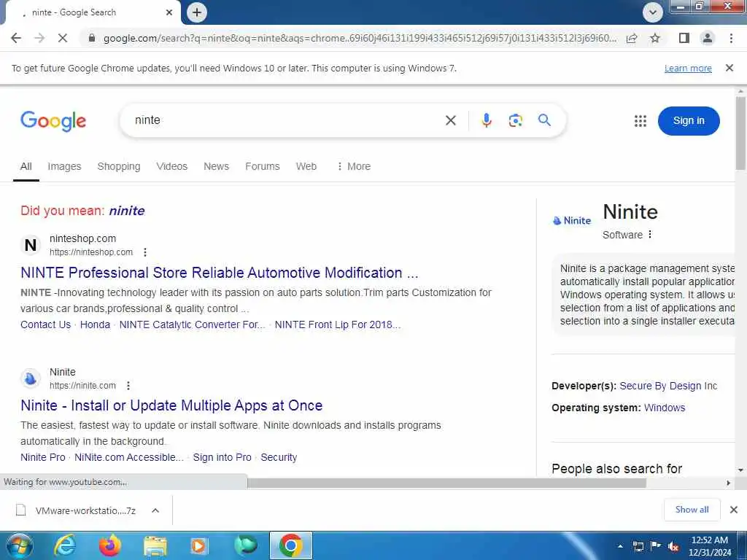Open the Secure By Design Inc link

click(668, 386)
